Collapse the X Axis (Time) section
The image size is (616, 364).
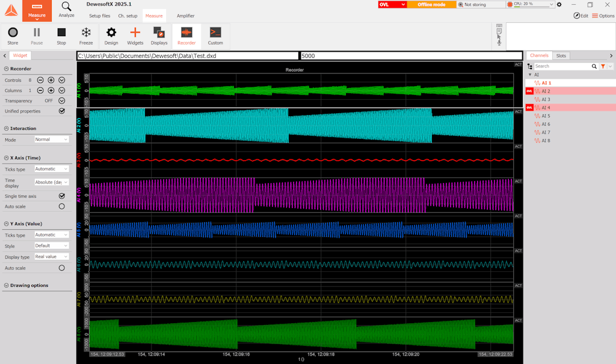[x=6, y=158]
